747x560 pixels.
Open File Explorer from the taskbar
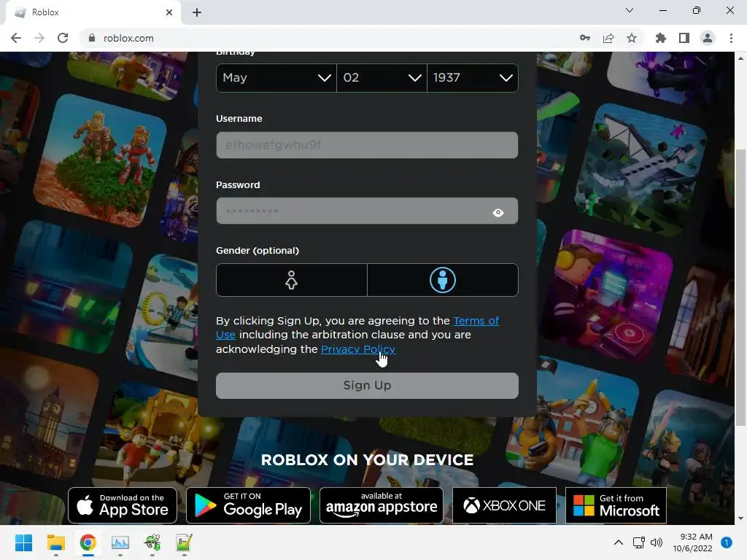pos(55,542)
